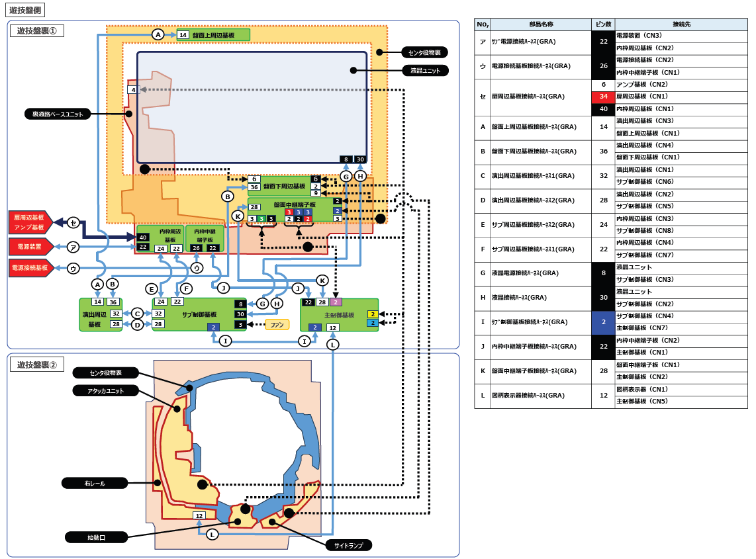Click the cyan pin 2 on 主制御基板
756x559 pixels.
372,323
